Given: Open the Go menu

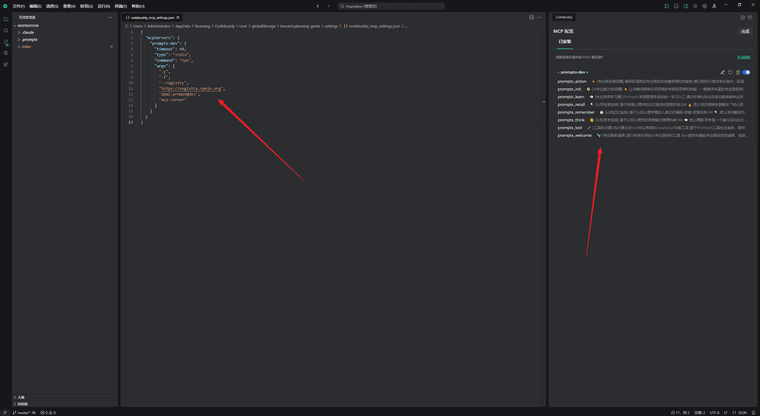Looking at the screenshot, I should [x=86, y=6].
